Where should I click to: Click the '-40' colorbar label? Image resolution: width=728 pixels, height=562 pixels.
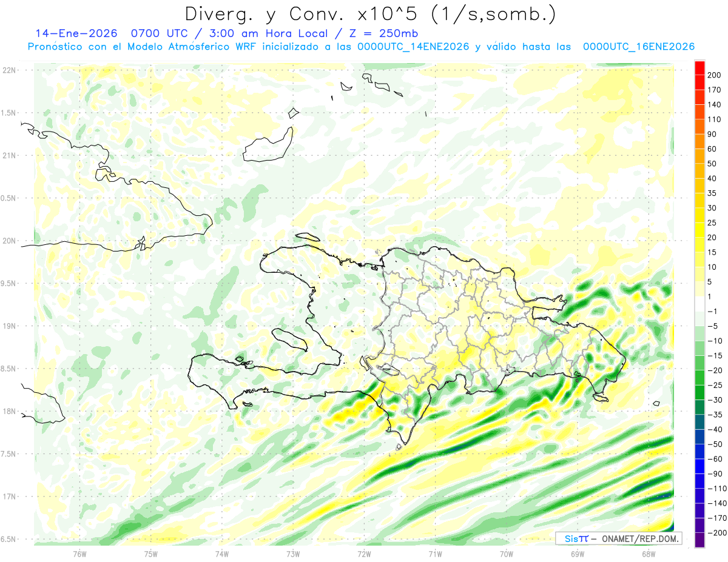(x=716, y=429)
